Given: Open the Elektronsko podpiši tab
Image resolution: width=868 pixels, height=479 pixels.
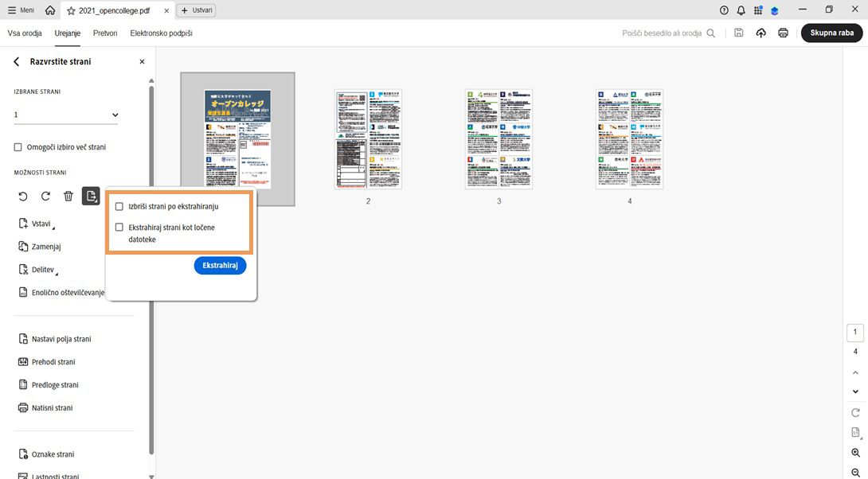Looking at the screenshot, I should tap(161, 33).
